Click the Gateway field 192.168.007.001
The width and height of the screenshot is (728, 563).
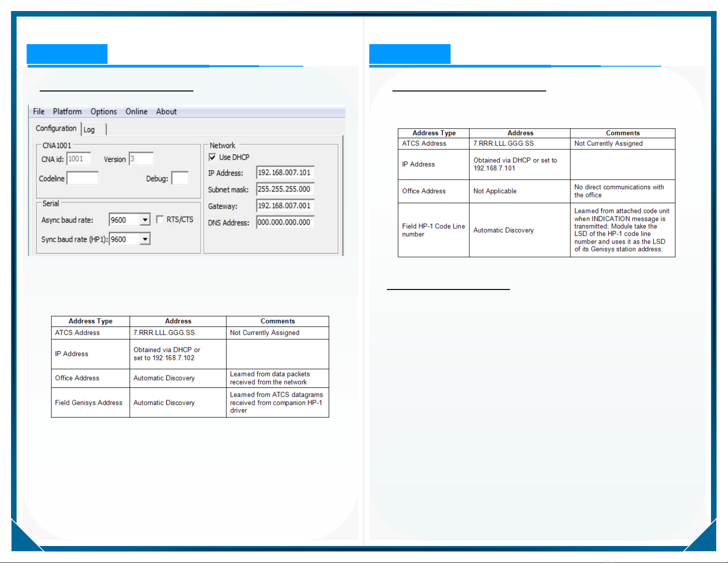[x=285, y=205]
